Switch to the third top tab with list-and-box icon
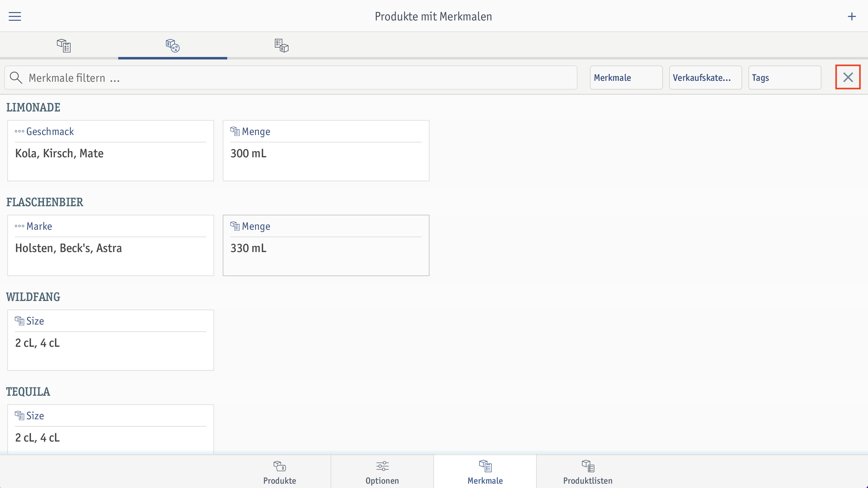Screen dimensions: 868x488 281,45
